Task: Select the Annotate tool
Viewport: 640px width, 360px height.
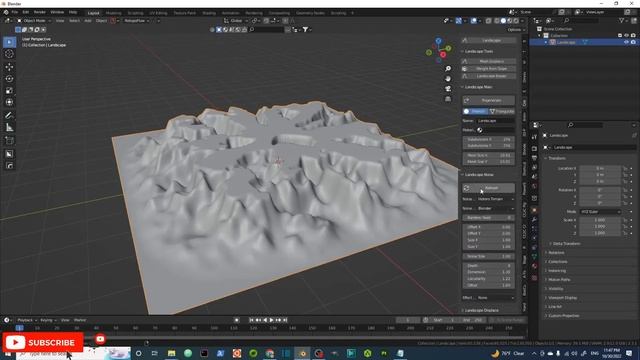Action: (x=9, y=116)
